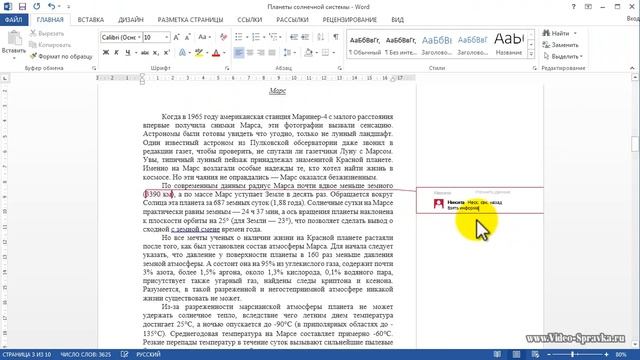This screenshot has height=360, width=640.
Task: Open the font size dropdown showing 10
Action: coord(167,37)
